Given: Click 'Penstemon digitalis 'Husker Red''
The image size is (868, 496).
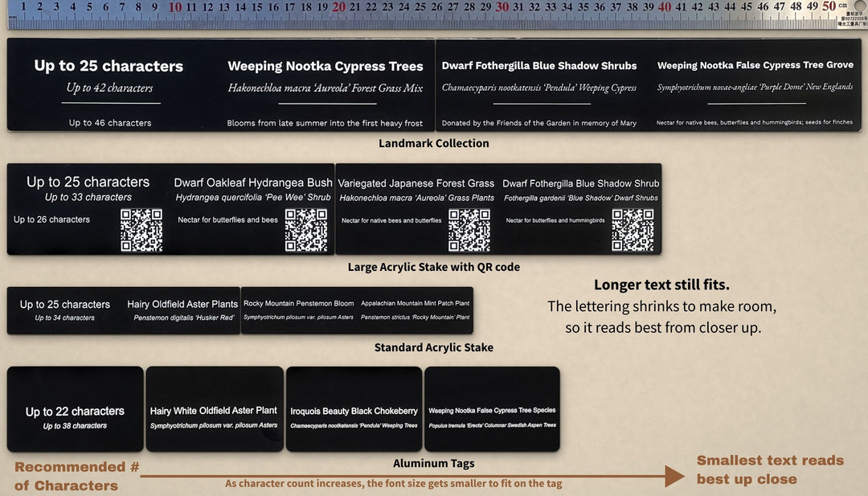Looking at the screenshot, I should tap(184, 318).
